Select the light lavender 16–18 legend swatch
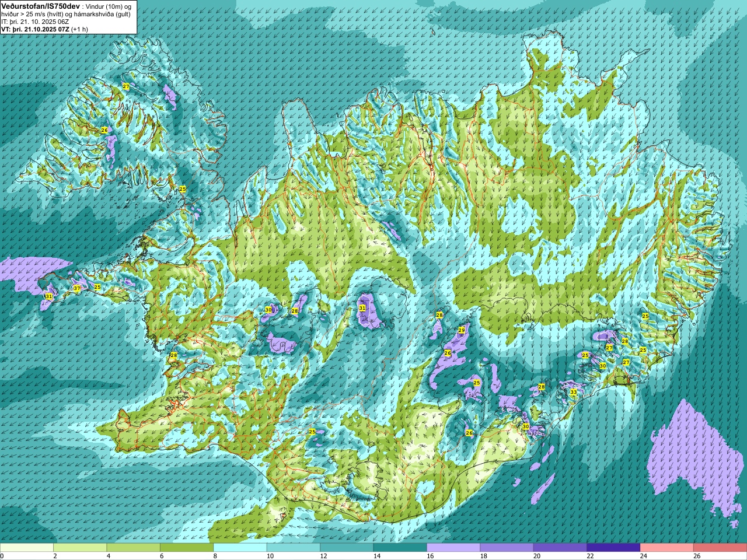This screenshot has width=747, height=560. tap(453, 548)
